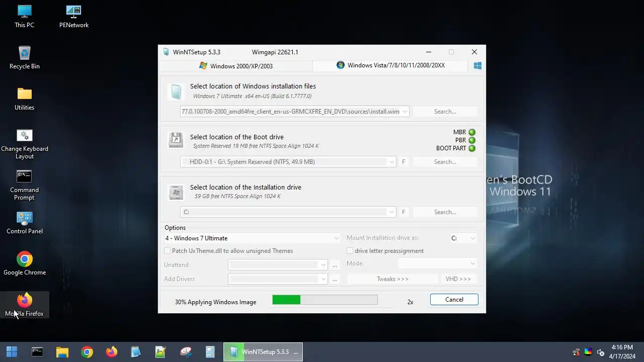Click Windows 7 Ultimate x64 build info text

pos(252,96)
